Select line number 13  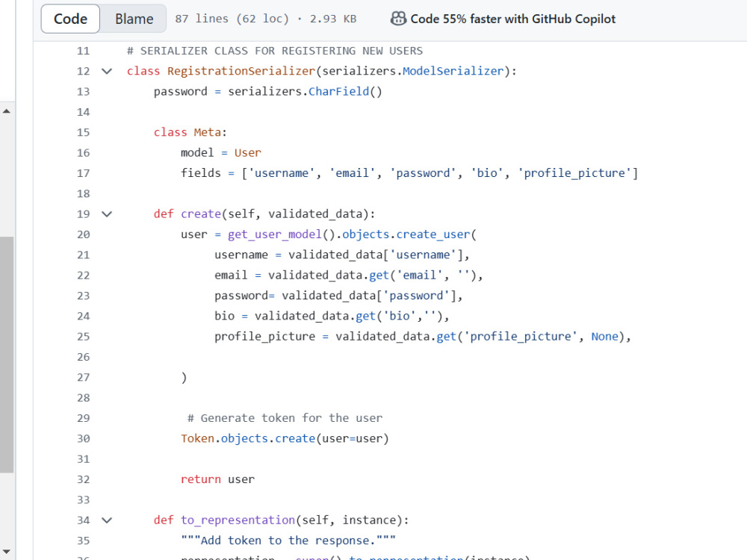(x=84, y=91)
